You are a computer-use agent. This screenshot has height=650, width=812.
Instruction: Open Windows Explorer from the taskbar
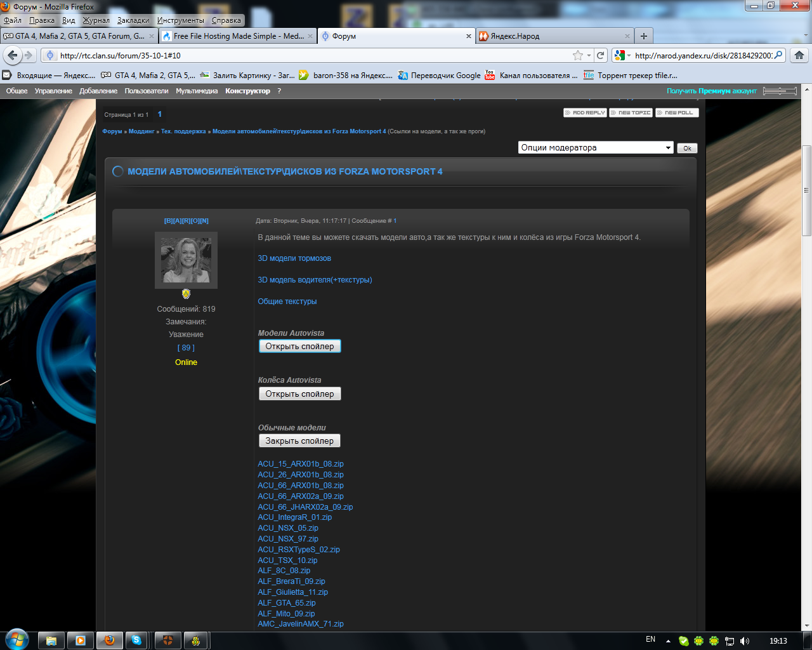point(51,640)
